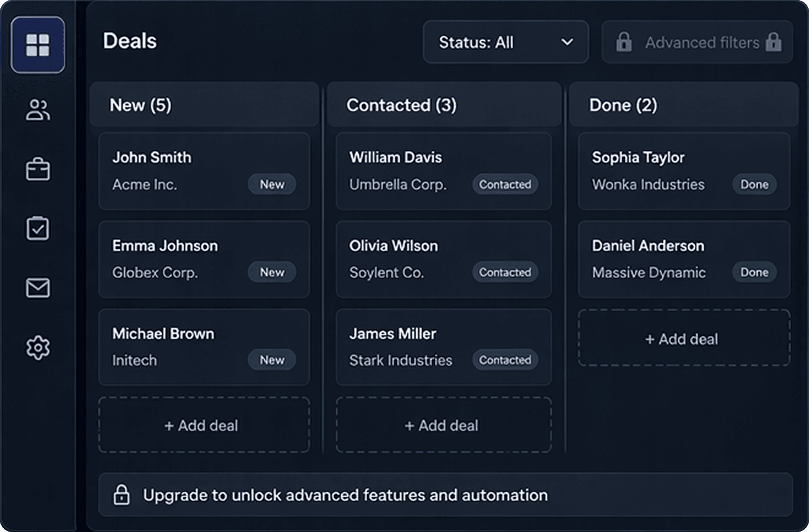Open the Olivia Wilson deal card
Viewport: 809px width, 532px height.
tap(444, 259)
